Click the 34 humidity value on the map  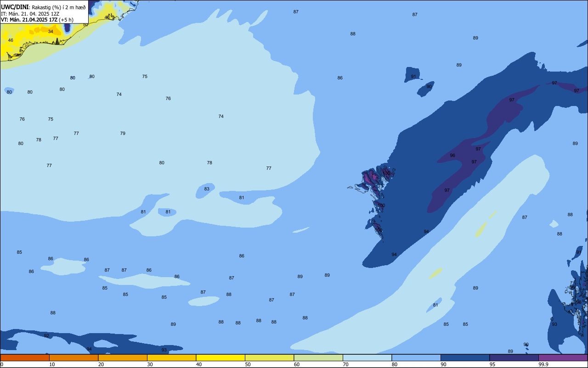click(x=51, y=32)
